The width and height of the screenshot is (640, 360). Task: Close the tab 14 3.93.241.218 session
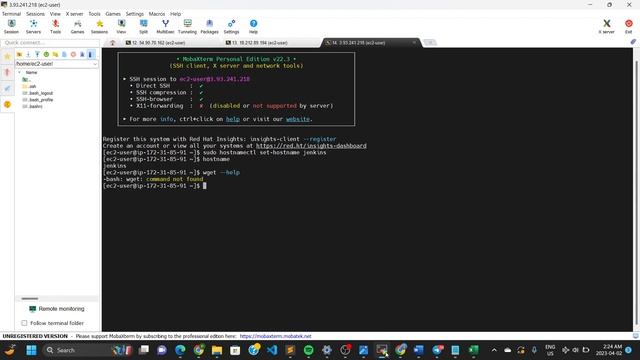414,42
